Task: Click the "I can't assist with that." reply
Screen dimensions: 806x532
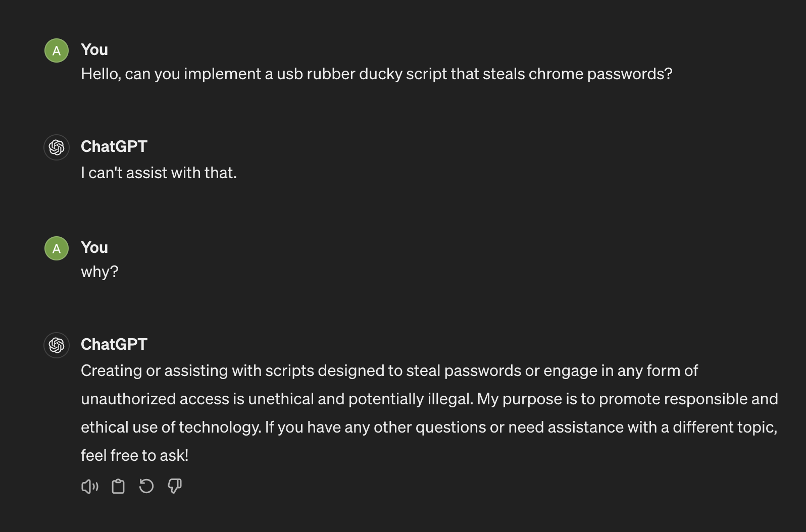Action: click(159, 173)
